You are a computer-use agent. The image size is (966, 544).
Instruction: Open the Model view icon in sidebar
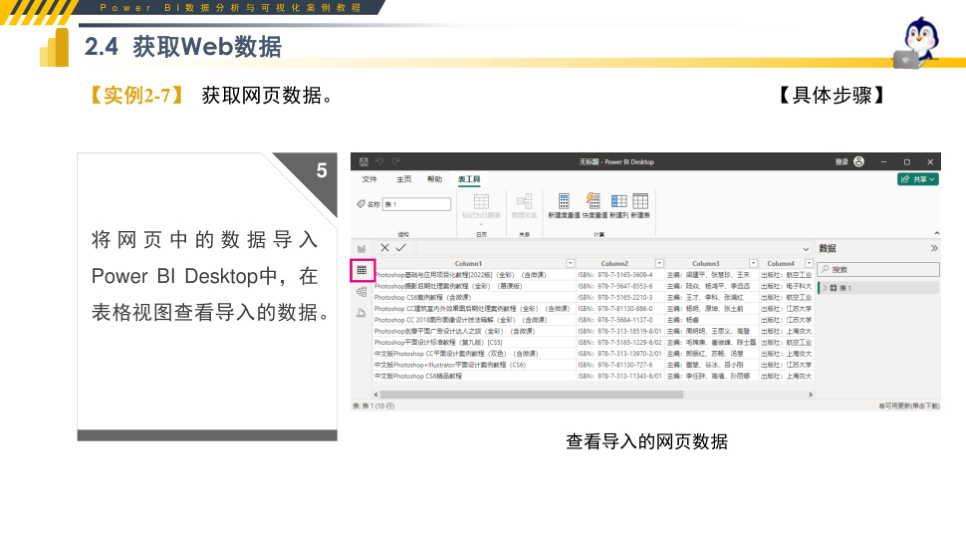[362, 292]
